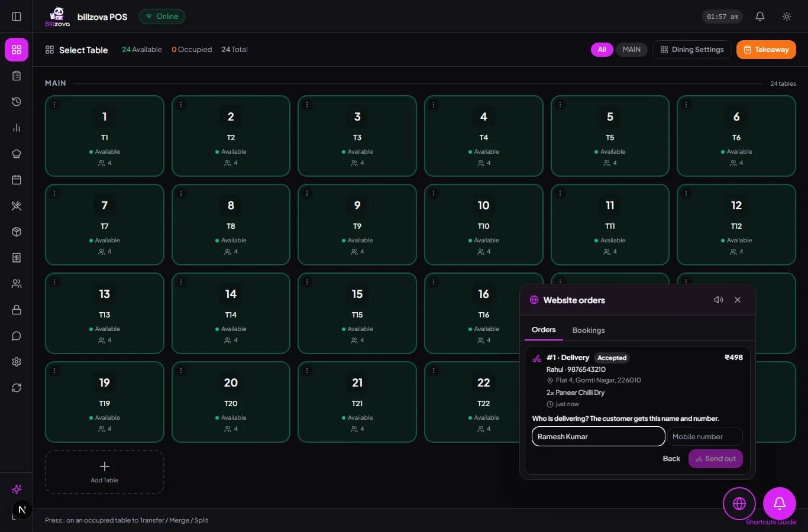Open the sparkle AI icon in sidebar
The image size is (808, 532).
tap(17, 489)
